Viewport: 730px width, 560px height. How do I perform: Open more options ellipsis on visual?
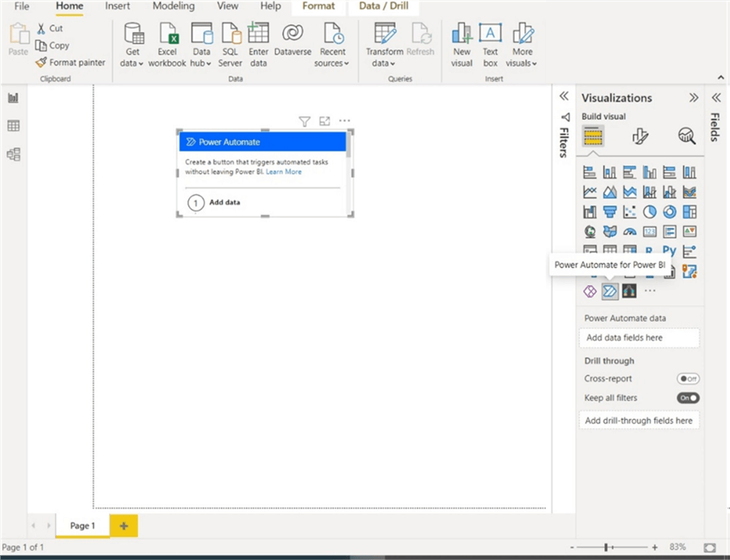pos(345,121)
